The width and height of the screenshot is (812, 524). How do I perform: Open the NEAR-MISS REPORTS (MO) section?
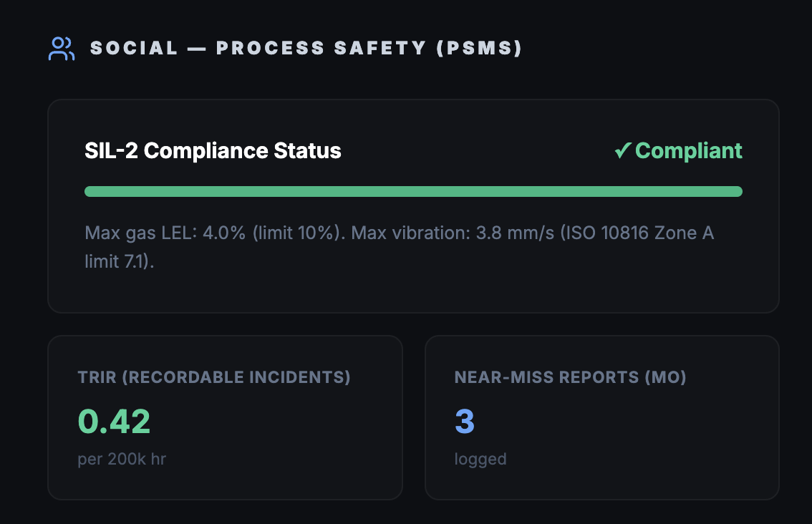click(x=570, y=377)
